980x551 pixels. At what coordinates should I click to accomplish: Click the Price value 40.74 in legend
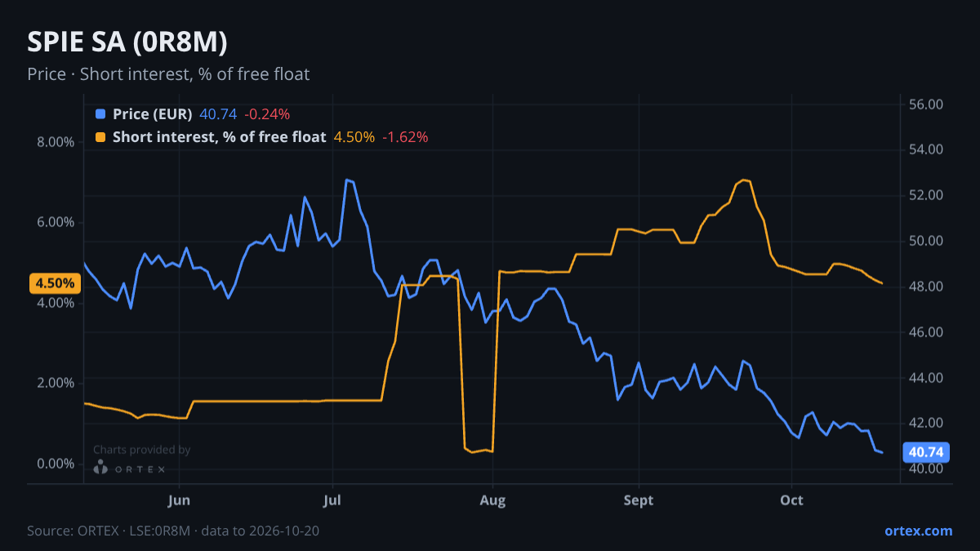[218, 114]
